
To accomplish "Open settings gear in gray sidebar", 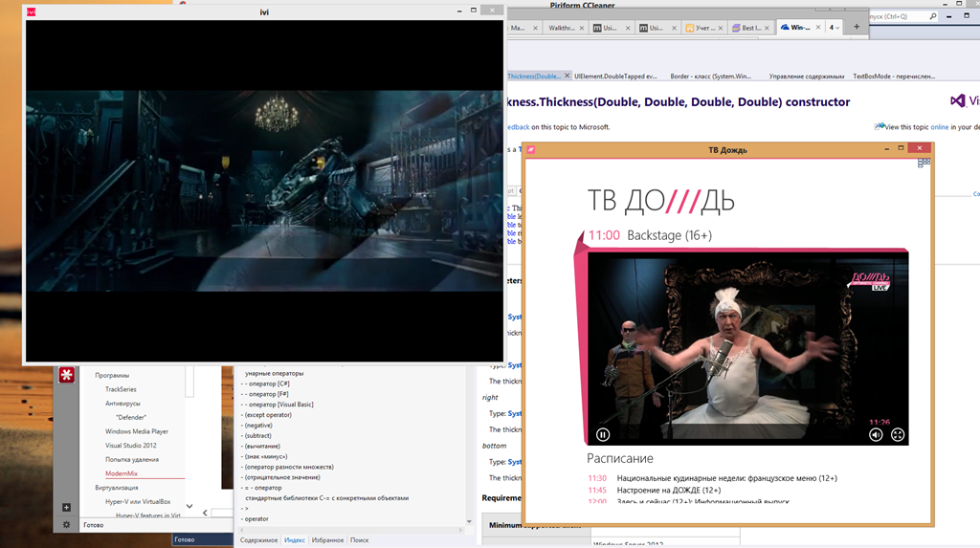I will pyautogui.click(x=66, y=525).
